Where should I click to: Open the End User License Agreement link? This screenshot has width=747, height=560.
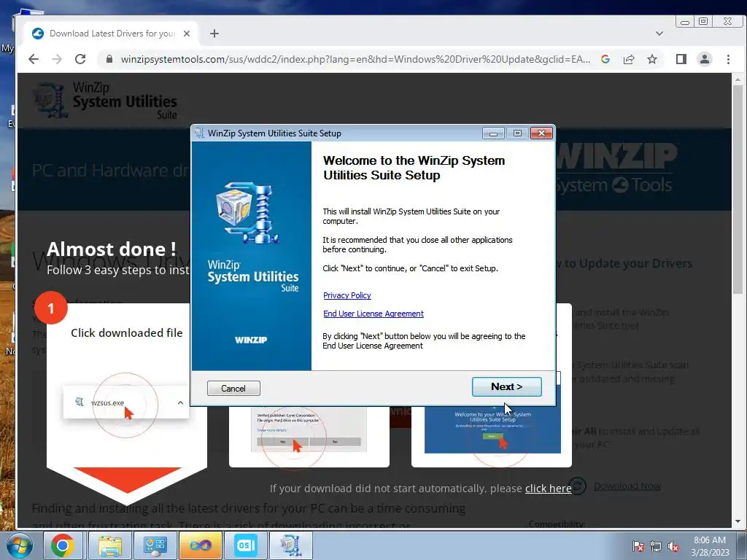pos(373,314)
